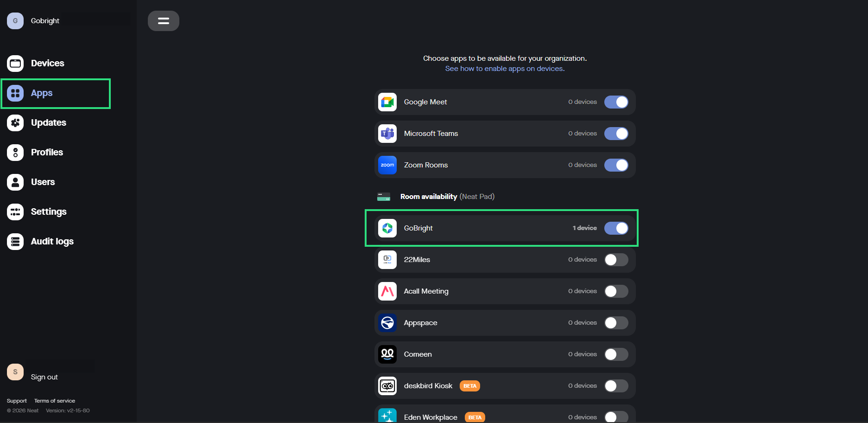Click the Devices sidebar icon
Viewport: 868px width, 423px height.
pyautogui.click(x=15, y=64)
